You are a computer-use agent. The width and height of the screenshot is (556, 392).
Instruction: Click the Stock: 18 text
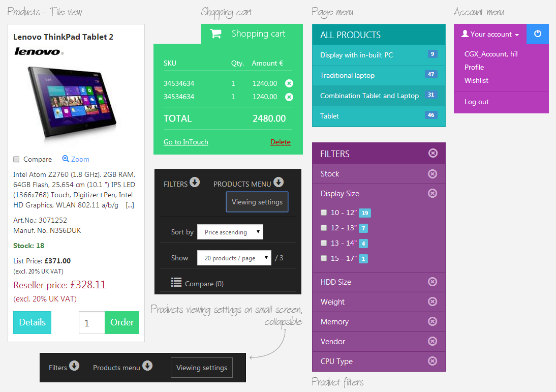(x=29, y=246)
